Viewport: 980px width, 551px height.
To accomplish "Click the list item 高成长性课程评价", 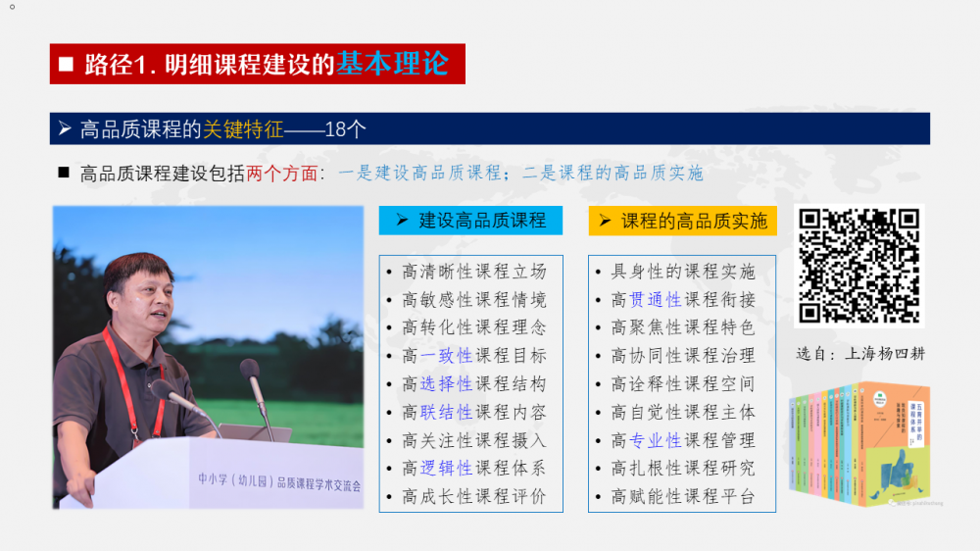I will 474,496.
